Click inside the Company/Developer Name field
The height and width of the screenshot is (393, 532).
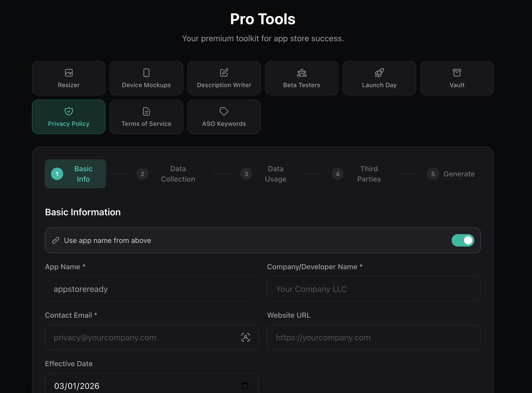click(374, 289)
